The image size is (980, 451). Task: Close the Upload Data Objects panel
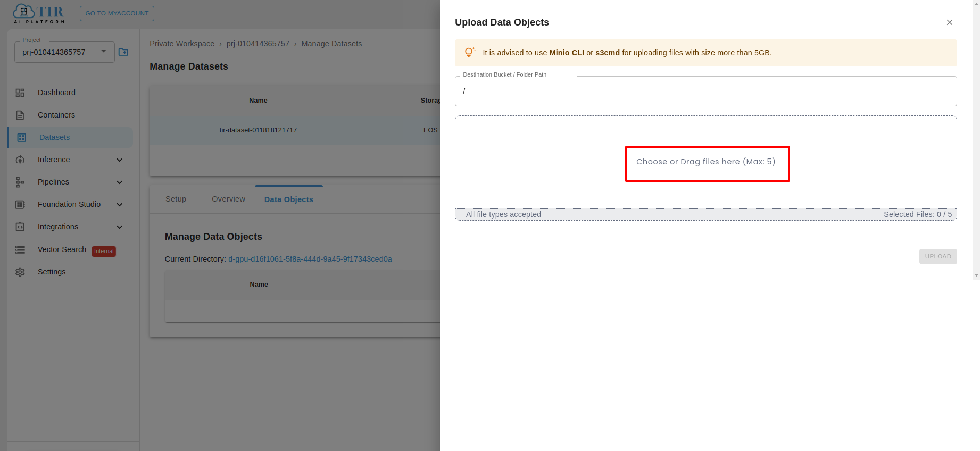[950, 22]
